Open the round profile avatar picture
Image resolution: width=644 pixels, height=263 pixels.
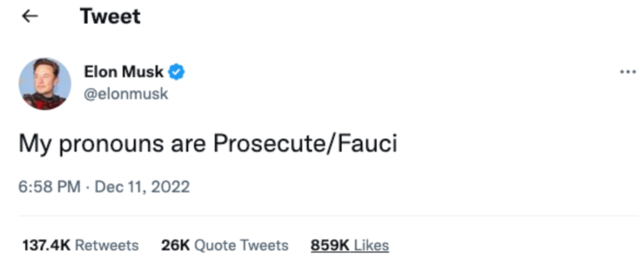(45, 84)
